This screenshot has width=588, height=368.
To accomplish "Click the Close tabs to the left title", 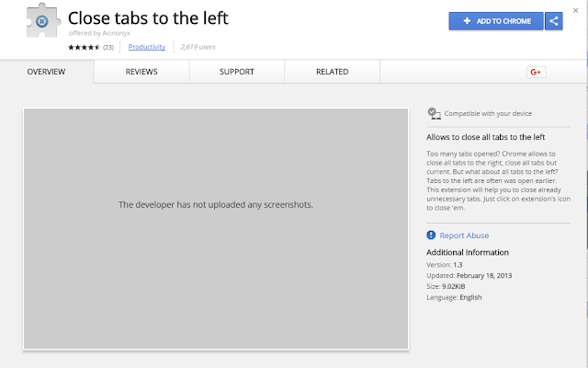I will tap(148, 18).
